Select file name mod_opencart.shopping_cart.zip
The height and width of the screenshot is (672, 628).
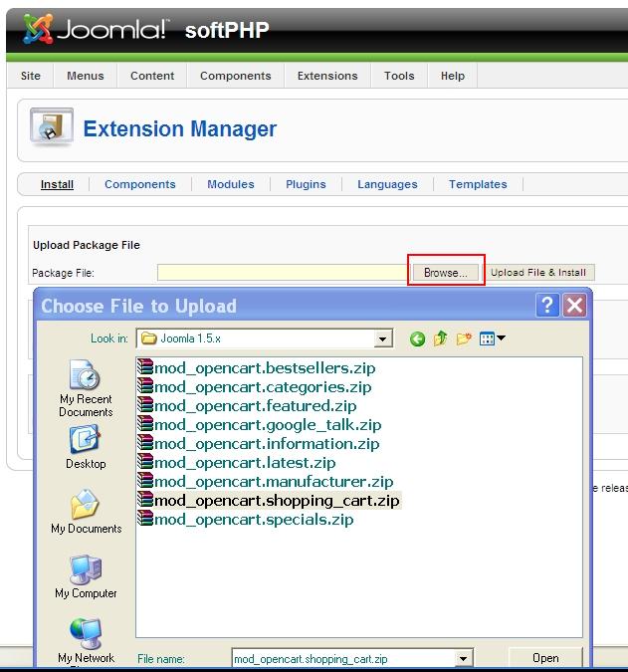277,500
